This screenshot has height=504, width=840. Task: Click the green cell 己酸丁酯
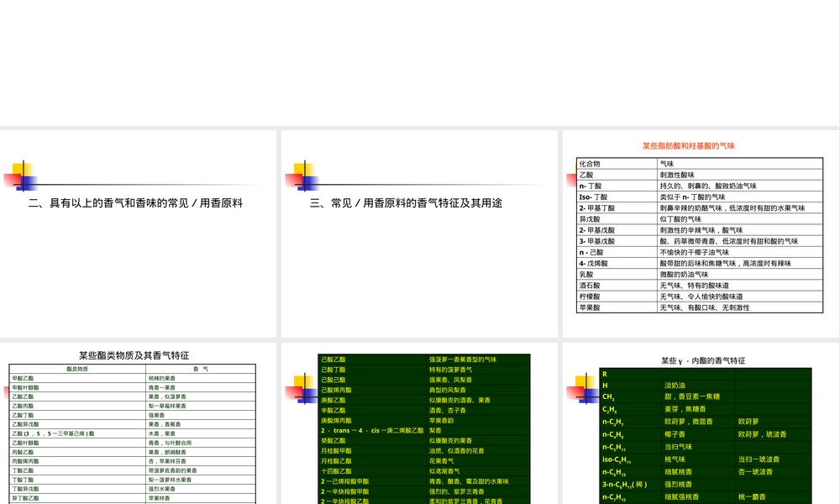pyautogui.click(x=372, y=370)
